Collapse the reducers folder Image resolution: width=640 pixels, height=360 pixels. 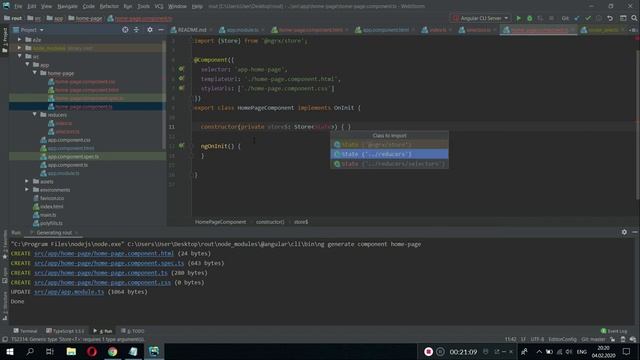[x=34, y=115]
